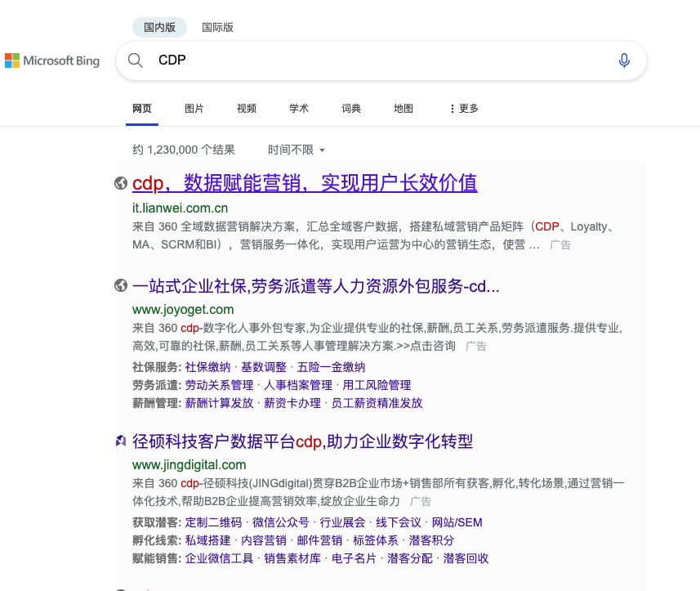700x591 pixels.
Task: Open www.jingdigital.com URL link
Action: pos(189,465)
